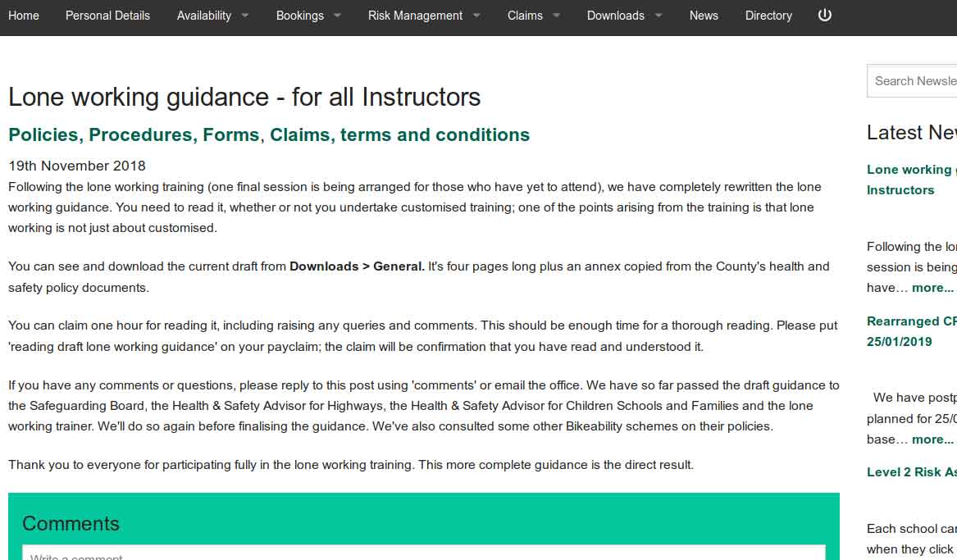Click the 'You can claim one hour' paragraph
The height and width of the screenshot is (560, 957).
coord(423,336)
